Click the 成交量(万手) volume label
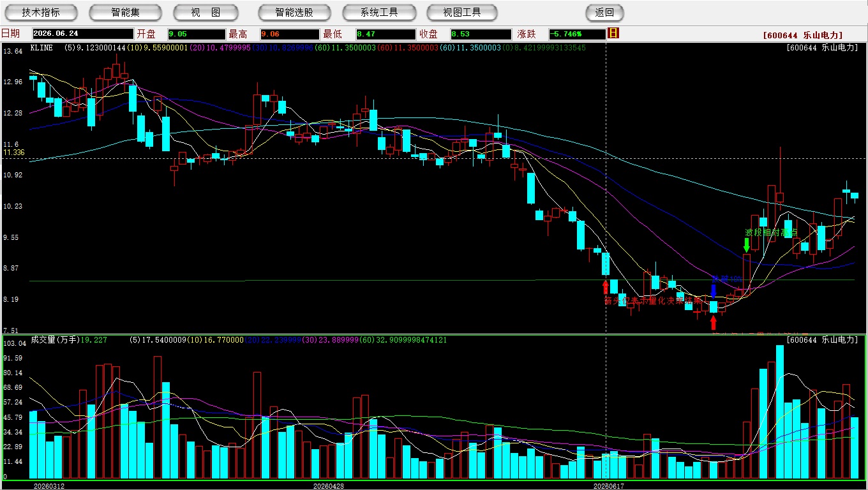This screenshot has width=868, height=490. pyautogui.click(x=55, y=340)
